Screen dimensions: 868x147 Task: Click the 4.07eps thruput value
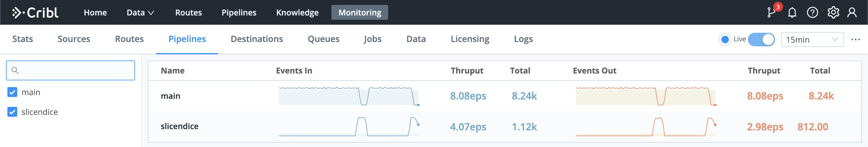[x=468, y=127]
